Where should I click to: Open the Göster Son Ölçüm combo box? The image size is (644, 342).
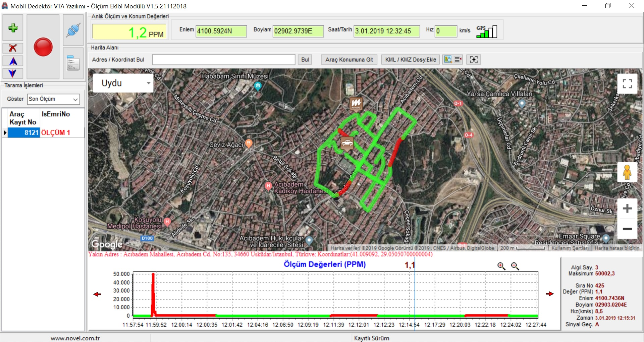pos(54,99)
